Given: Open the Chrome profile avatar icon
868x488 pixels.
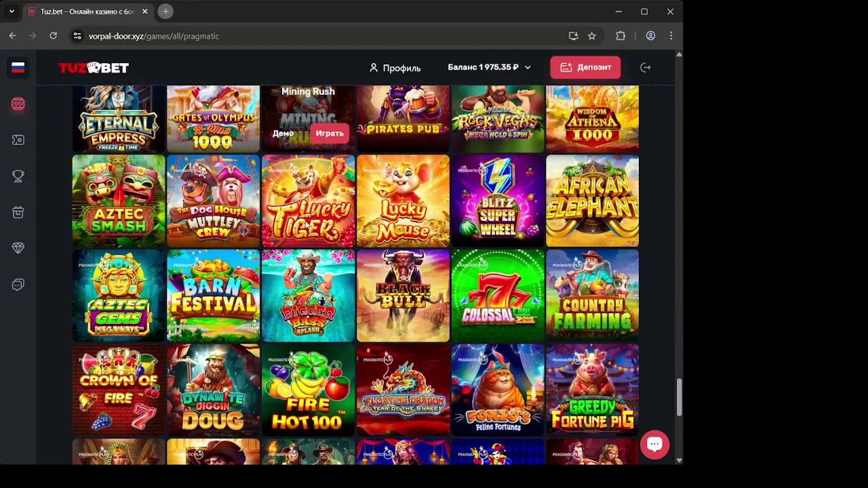Looking at the screenshot, I should [x=650, y=36].
